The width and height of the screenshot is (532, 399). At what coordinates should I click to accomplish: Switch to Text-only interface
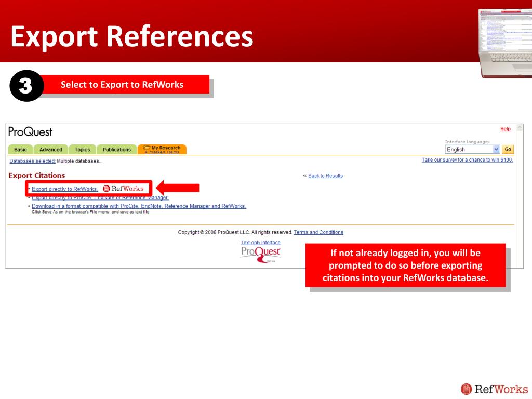pyautogui.click(x=260, y=242)
